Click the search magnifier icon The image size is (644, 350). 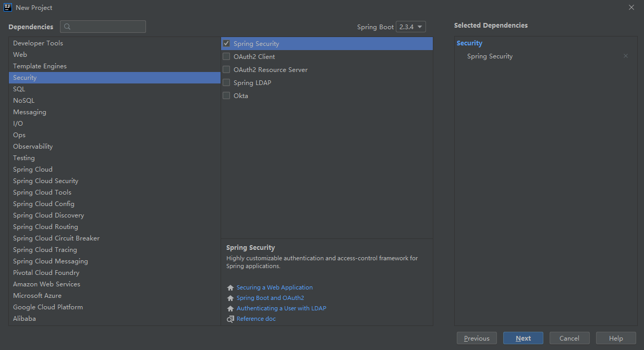coord(67,27)
